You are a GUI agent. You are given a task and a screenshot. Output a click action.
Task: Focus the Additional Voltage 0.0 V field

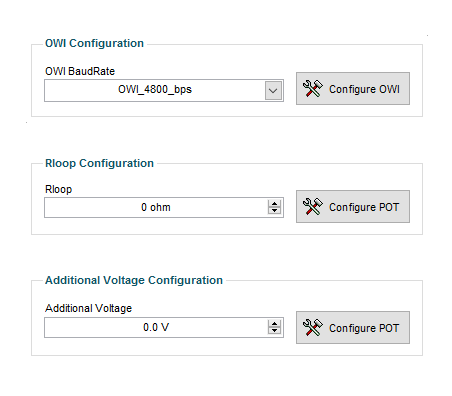(x=164, y=327)
